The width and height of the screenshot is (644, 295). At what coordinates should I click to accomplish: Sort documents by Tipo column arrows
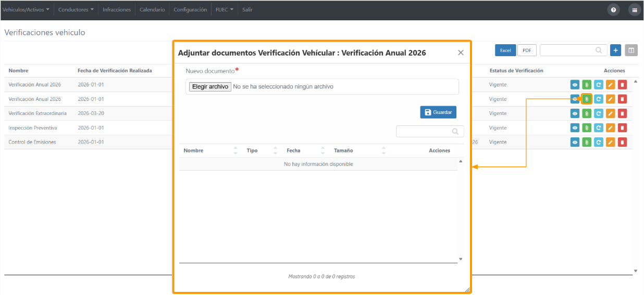coord(275,150)
